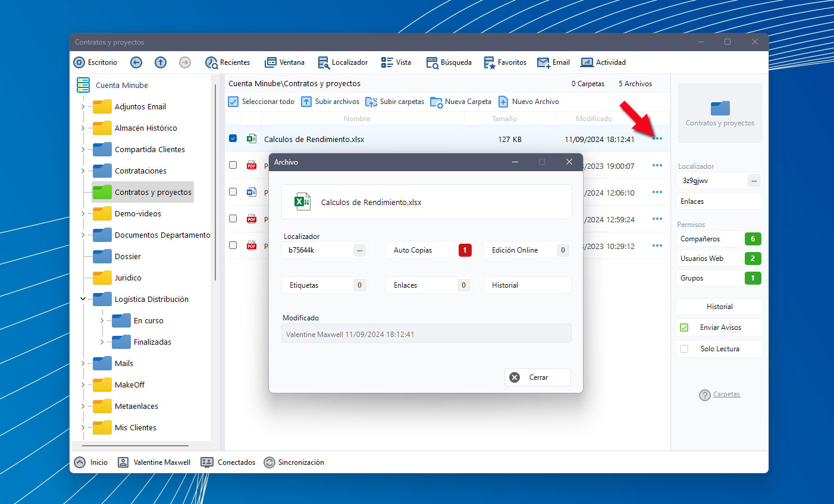Select the Dossier folder in tree
Image resolution: width=834 pixels, height=504 pixels.
click(x=117, y=257)
